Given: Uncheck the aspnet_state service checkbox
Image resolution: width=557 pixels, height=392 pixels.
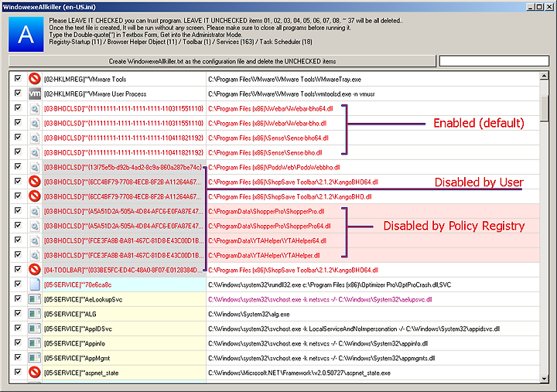Looking at the screenshot, I should 18,372.
